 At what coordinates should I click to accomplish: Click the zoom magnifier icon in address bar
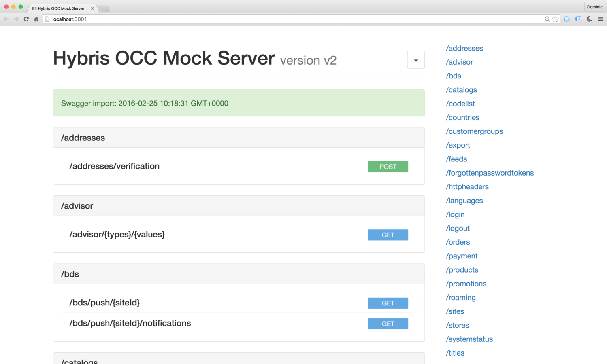(547, 19)
